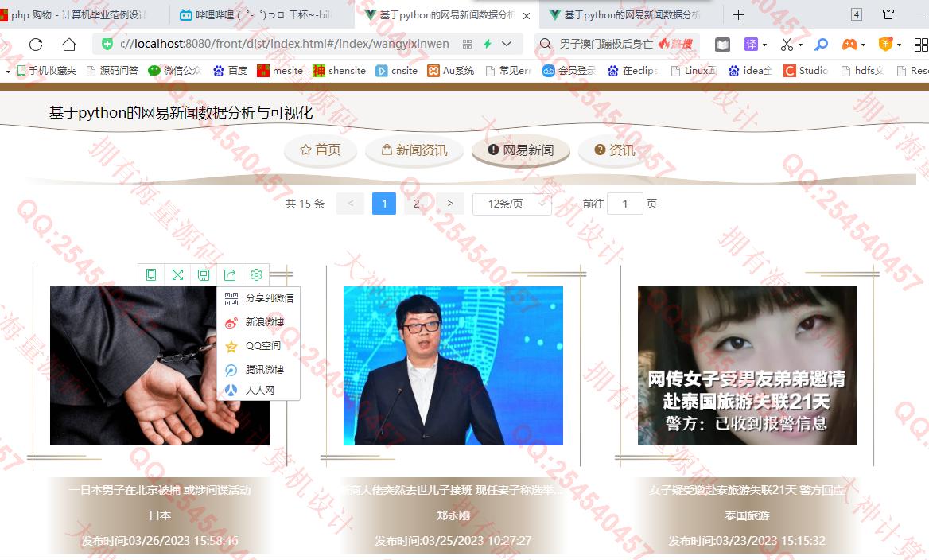Screen dimensions: 929x560
Task: Open a new browser tab with plus
Action: 738,15
